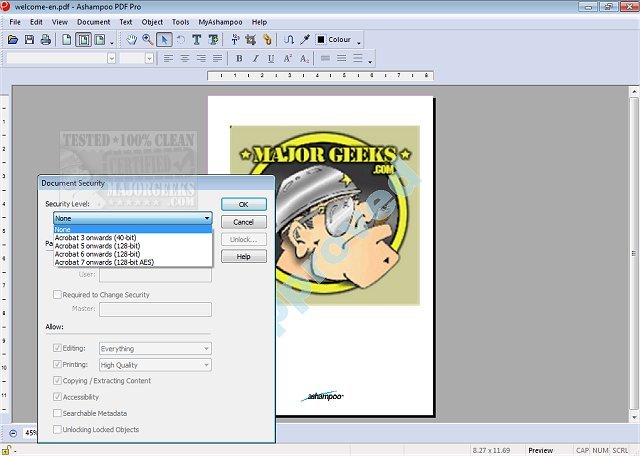Select the curve drawing tool

click(289, 40)
